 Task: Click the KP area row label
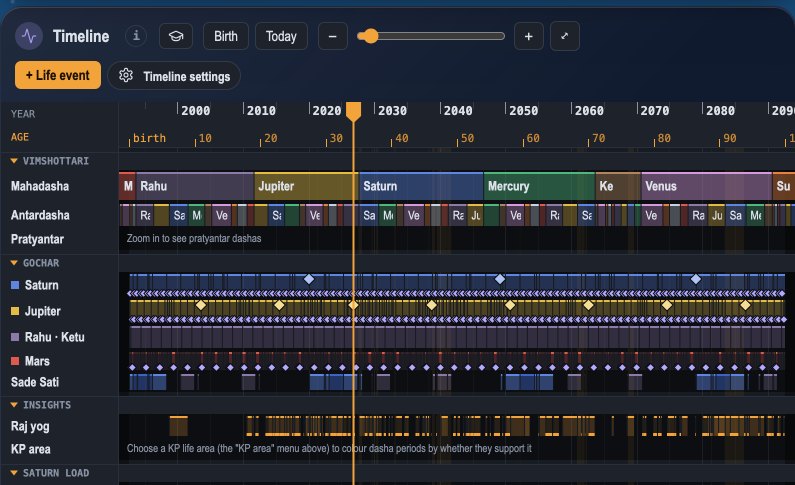[31, 449]
